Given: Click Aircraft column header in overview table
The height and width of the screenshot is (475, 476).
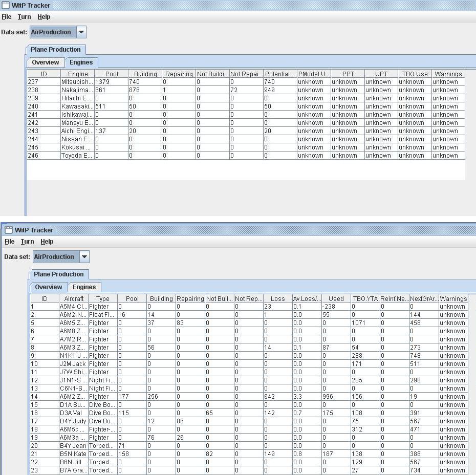Looking at the screenshot, I should 74,298.
